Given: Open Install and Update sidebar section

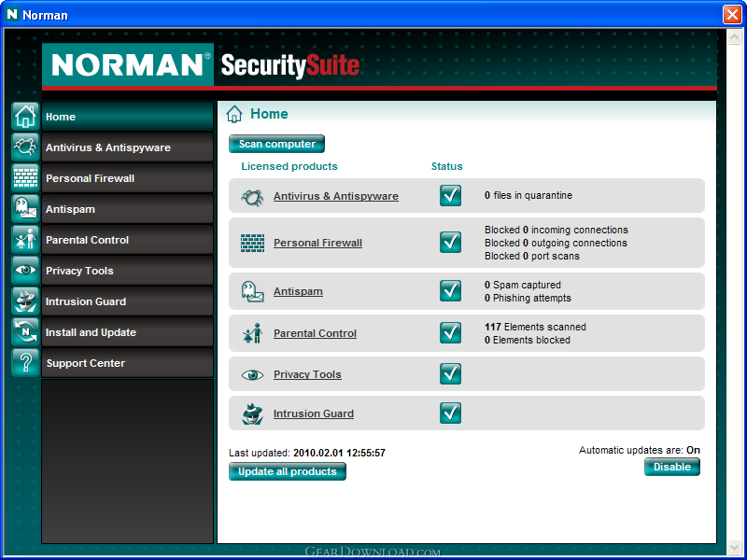Looking at the screenshot, I should (127, 332).
